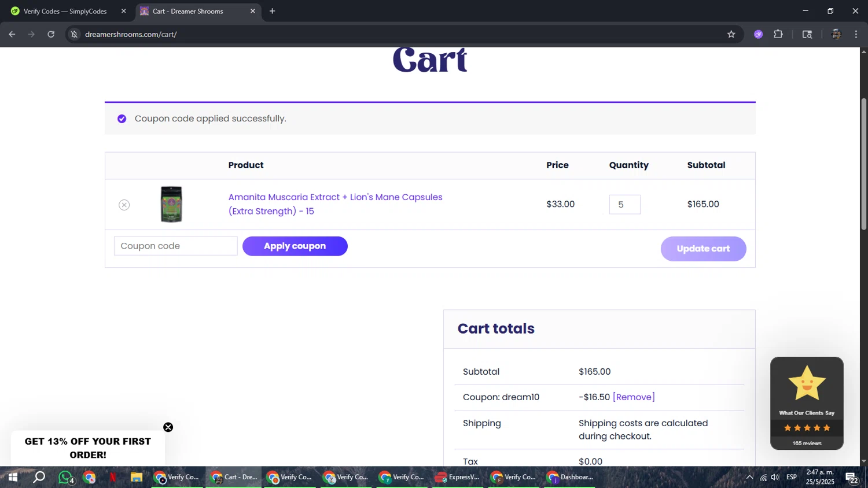The width and height of the screenshot is (868, 488).
Task: Go back to the previous page
Action: coord(12,34)
